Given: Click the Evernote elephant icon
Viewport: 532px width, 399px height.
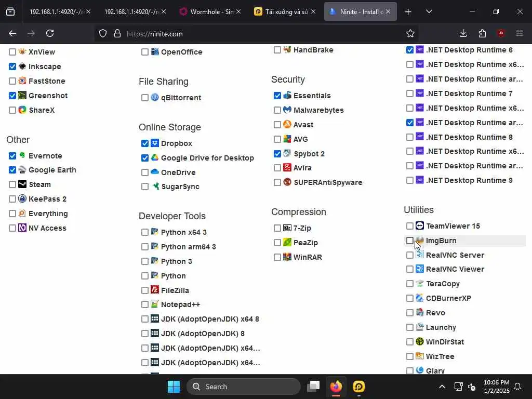Looking at the screenshot, I should [22, 155].
